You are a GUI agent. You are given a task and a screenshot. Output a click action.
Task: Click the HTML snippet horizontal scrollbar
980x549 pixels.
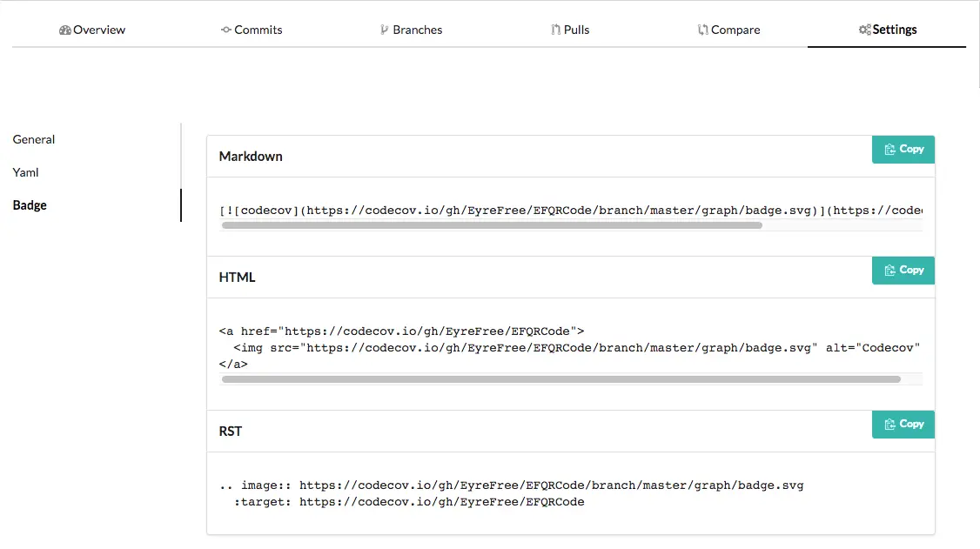[x=561, y=379]
